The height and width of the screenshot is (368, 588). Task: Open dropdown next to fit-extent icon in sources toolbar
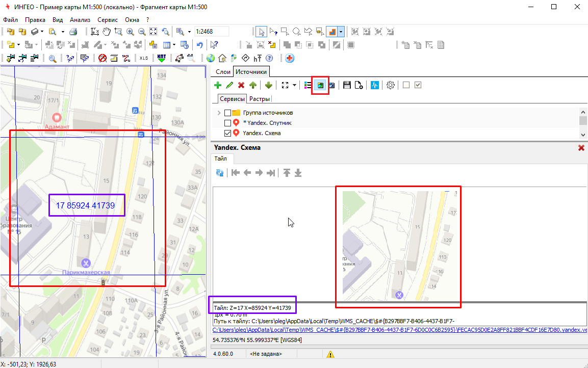[294, 85]
